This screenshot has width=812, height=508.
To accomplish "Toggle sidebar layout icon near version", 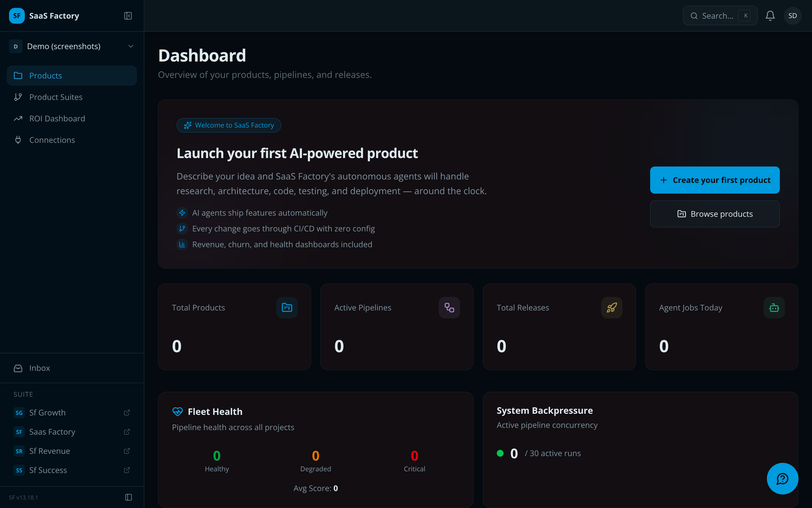I will [129, 497].
